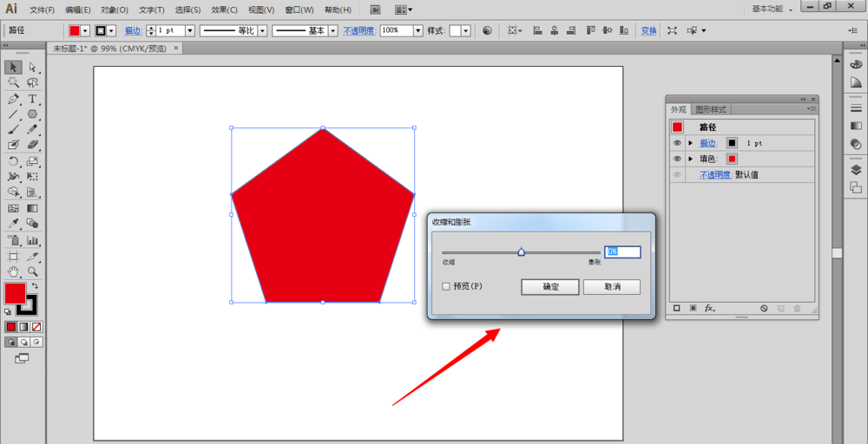Select the Free Transform tool
This screenshot has width=868, height=444.
tap(33, 177)
